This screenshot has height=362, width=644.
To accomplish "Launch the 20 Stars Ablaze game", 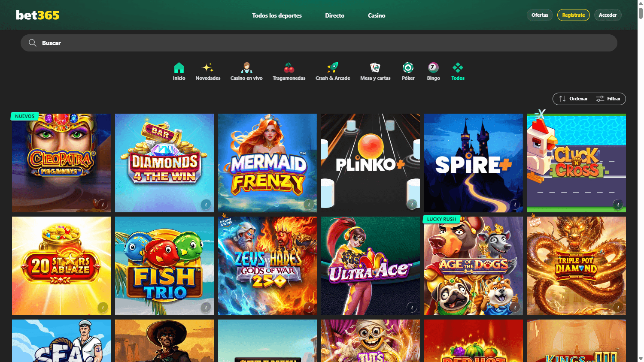I will (61, 266).
